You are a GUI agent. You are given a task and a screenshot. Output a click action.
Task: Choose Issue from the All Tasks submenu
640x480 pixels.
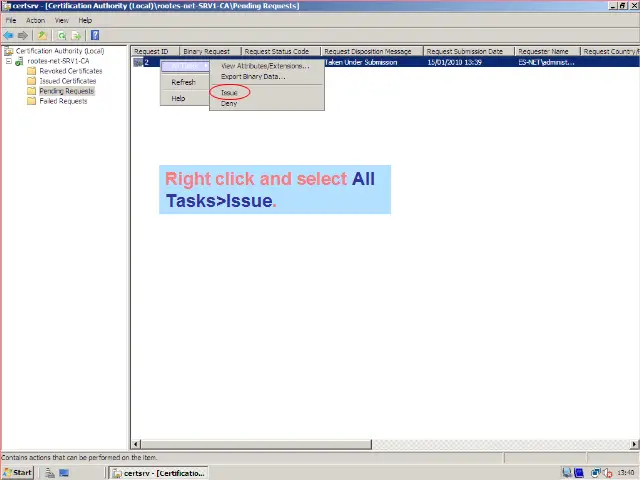pos(229,93)
